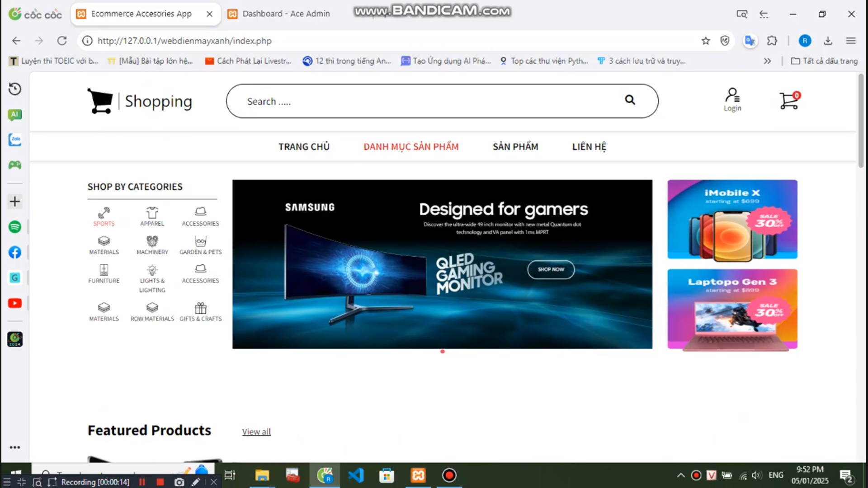Click SHOP NOW on the Samsung banner

pyautogui.click(x=551, y=270)
